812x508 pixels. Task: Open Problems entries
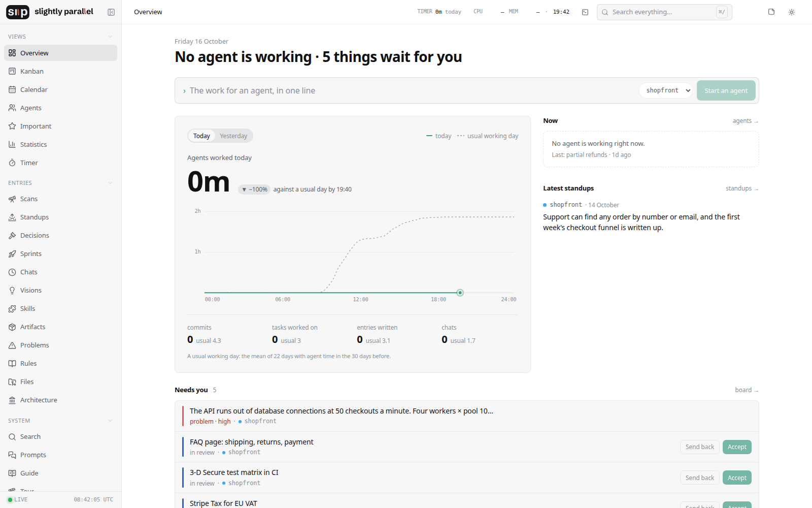[x=60, y=345]
